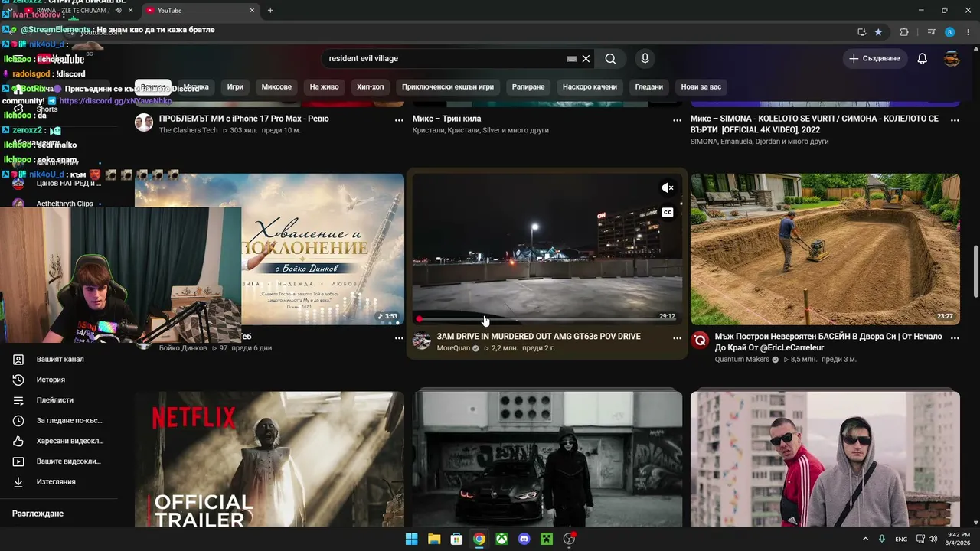The height and width of the screenshot is (551, 980).
Task: Close the YouTube browser tab
Action: tap(252, 11)
